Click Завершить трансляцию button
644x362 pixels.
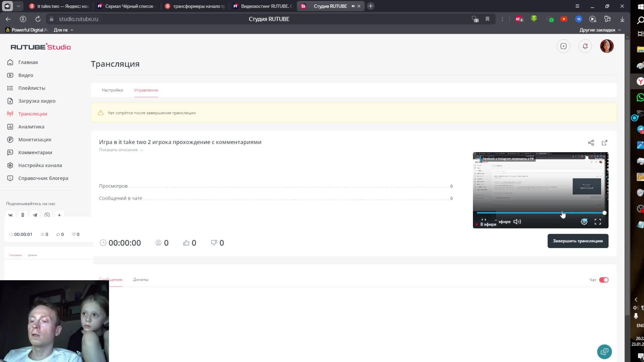[x=578, y=241]
